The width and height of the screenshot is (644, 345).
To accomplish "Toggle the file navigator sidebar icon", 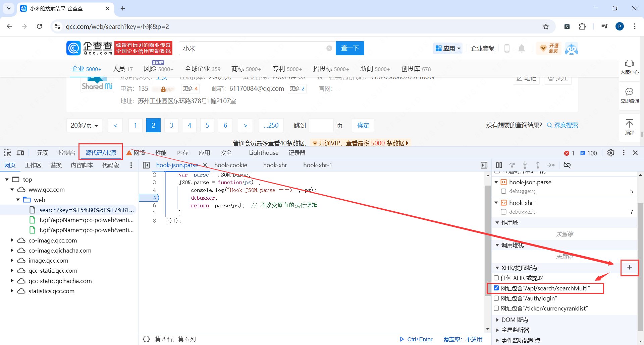I will point(146,165).
